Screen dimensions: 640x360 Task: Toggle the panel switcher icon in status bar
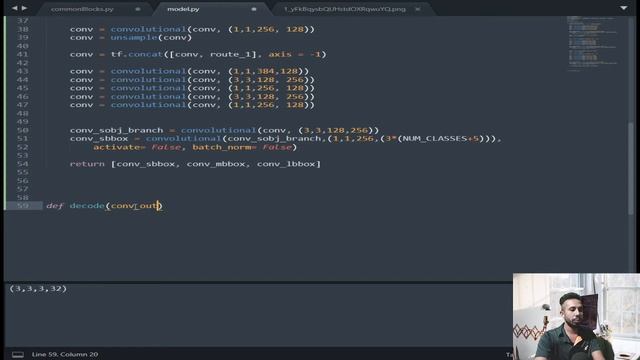click(18, 354)
